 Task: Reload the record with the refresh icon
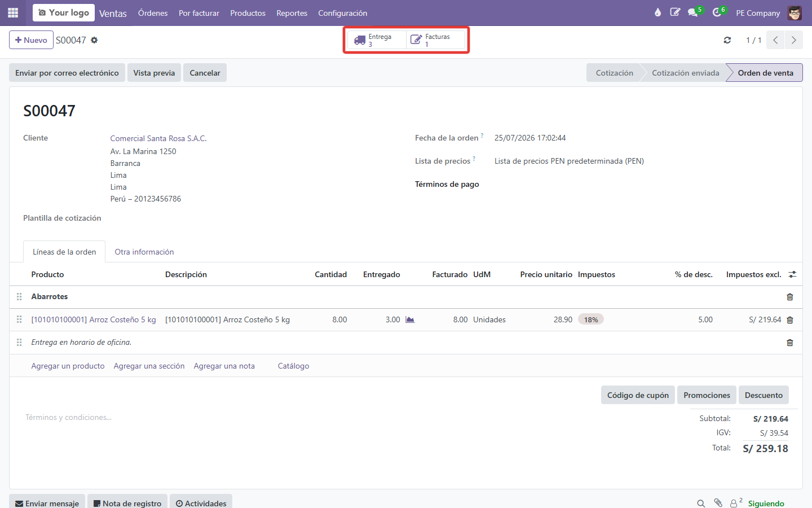point(727,40)
